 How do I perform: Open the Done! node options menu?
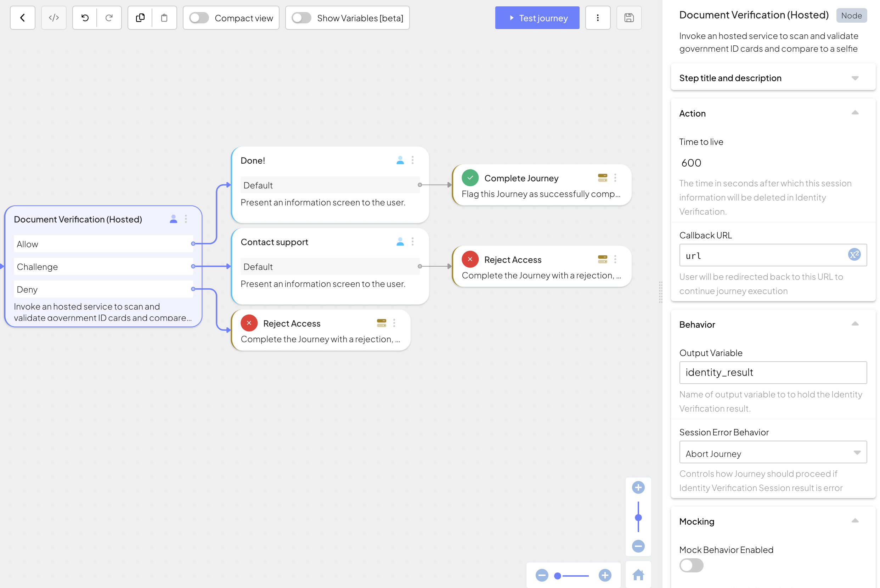(412, 160)
